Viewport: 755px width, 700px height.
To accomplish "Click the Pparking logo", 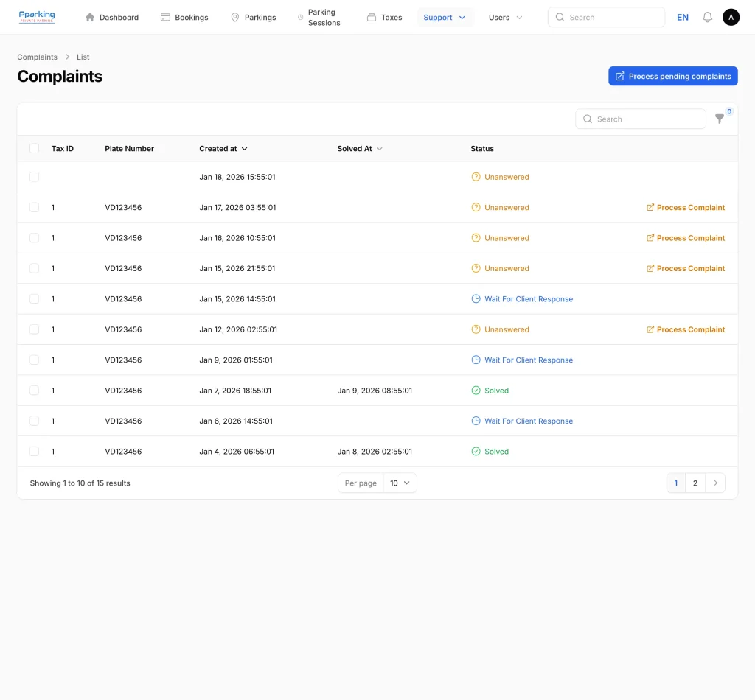I will (x=37, y=17).
